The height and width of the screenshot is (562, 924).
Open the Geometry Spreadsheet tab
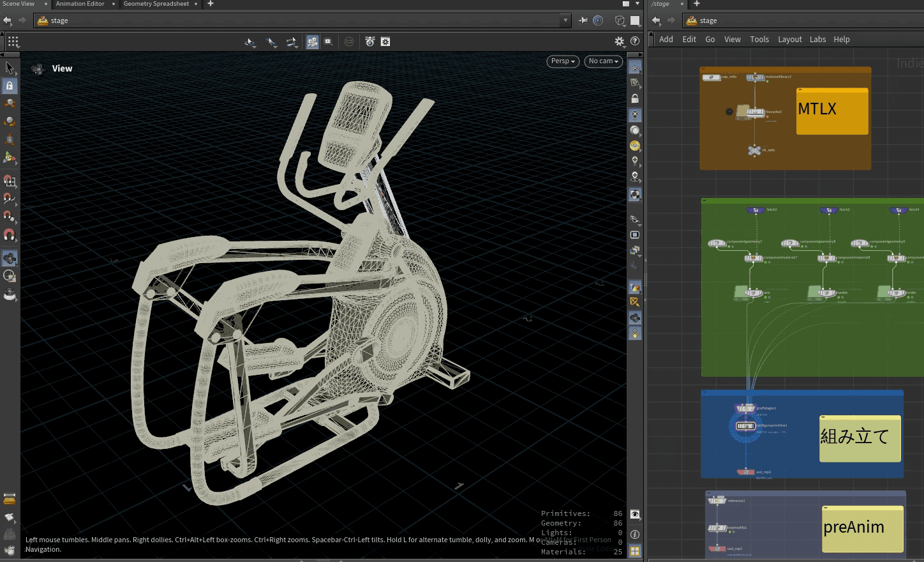(x=156, y=4)
